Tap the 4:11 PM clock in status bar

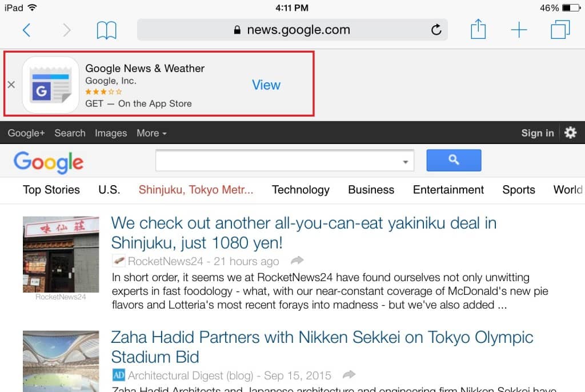tap(292, 7)
